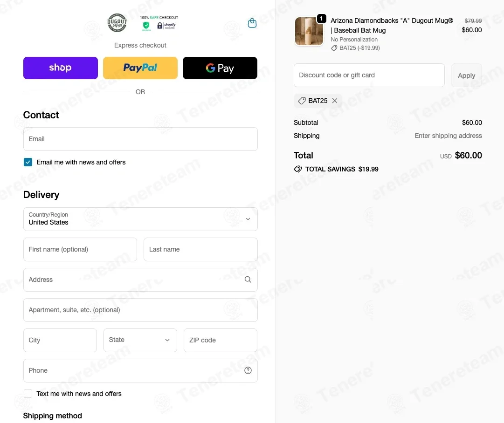This screenshot has width=504, height=423.
Task: Focus the Discount code or gift card field
Action: click(x=369, y=75)
